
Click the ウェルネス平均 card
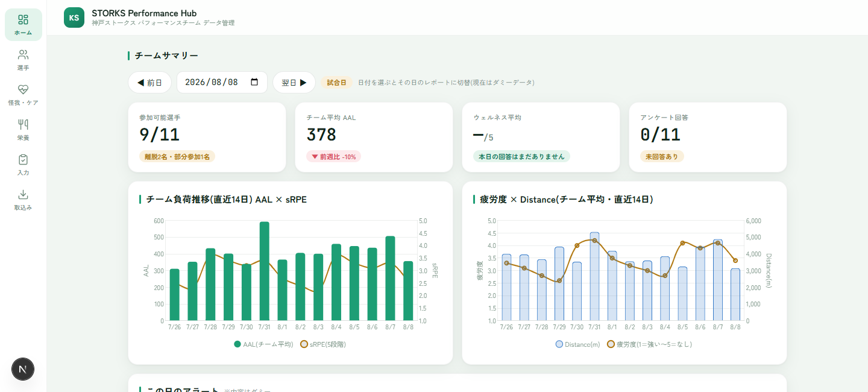tap(541, 138)
